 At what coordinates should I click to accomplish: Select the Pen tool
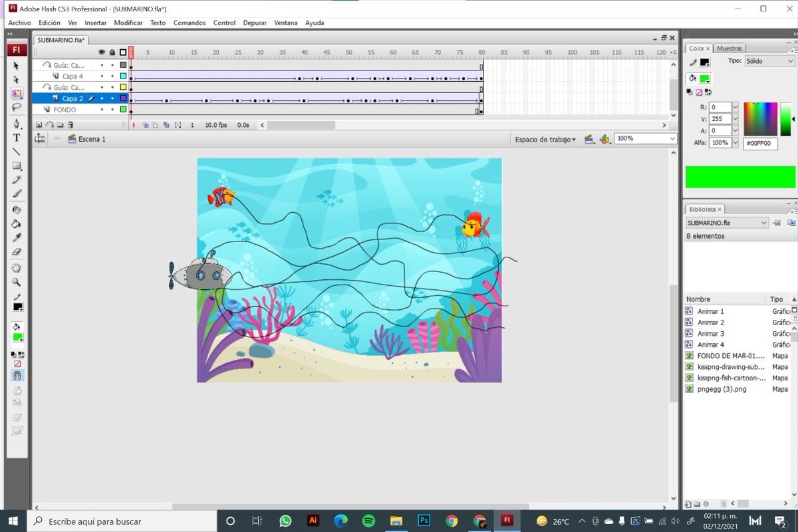coord(17,124)
